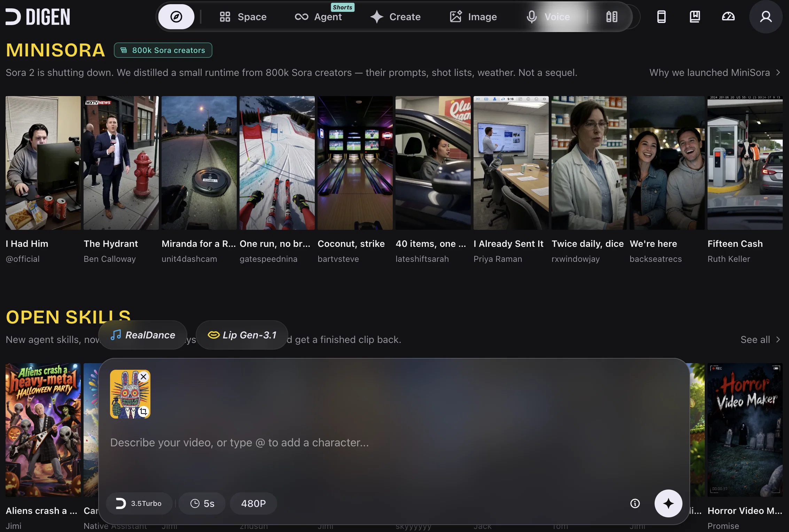Viewport: 789px width, 532px height.
Task: Select the RealDance skill chip
Action: (x=143, y=335)
